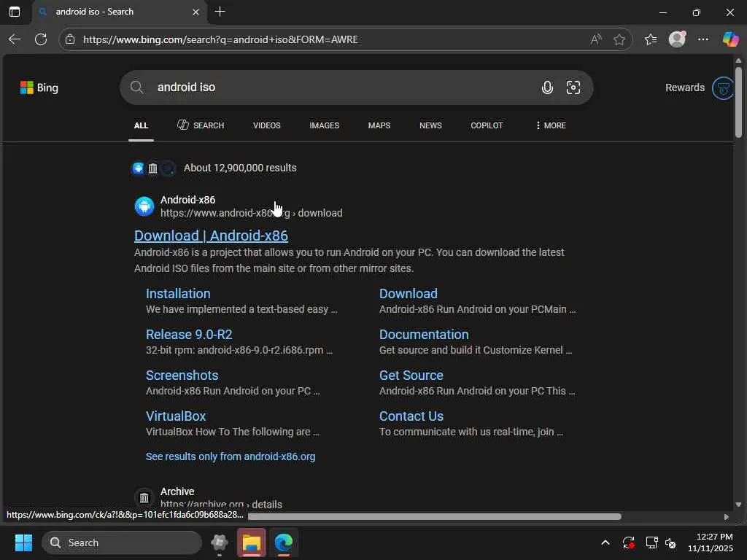Open the Windows Start menu
Viewport: 747px width, 560px height.
(23, 542)
